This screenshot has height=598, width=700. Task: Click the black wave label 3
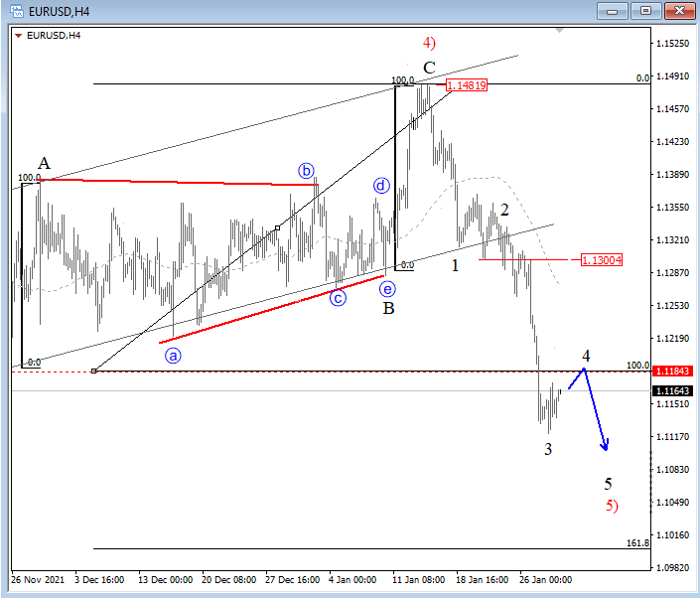(x=548, y=449)
